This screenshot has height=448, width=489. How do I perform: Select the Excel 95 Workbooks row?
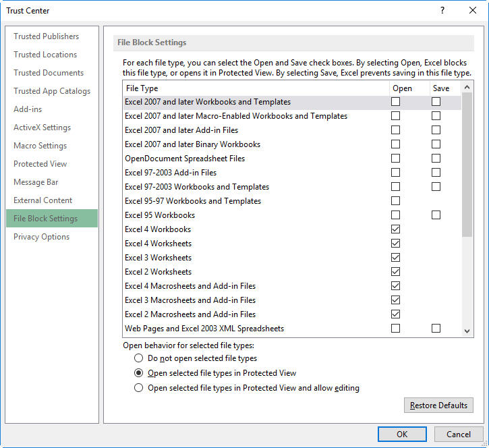pyautogui.click(x=292, y=215)
